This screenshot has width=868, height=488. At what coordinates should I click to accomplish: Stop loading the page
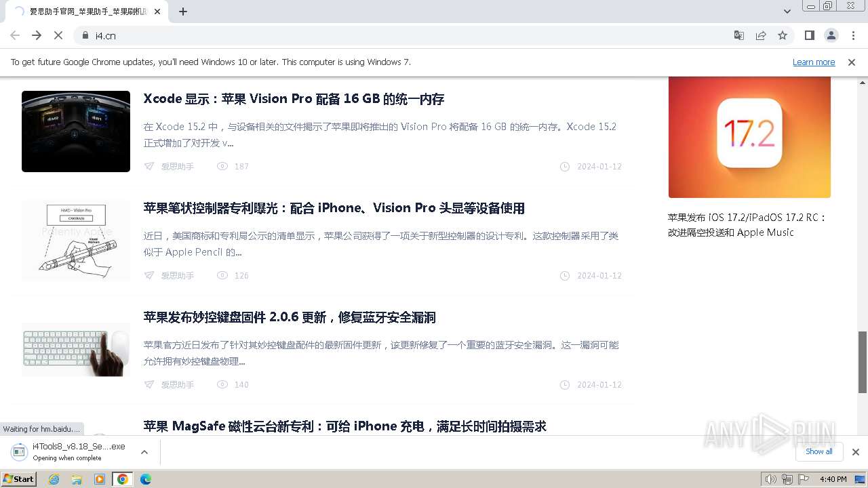click(58, 35)
